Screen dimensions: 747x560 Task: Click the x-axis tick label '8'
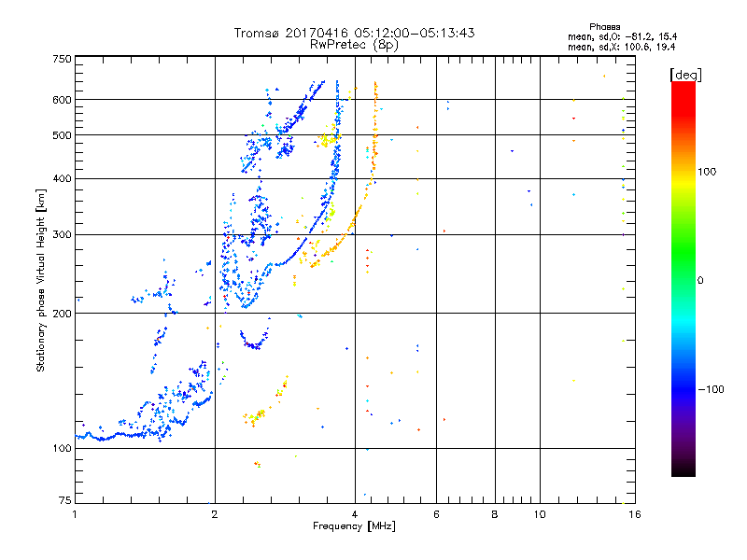click(495, 514)
